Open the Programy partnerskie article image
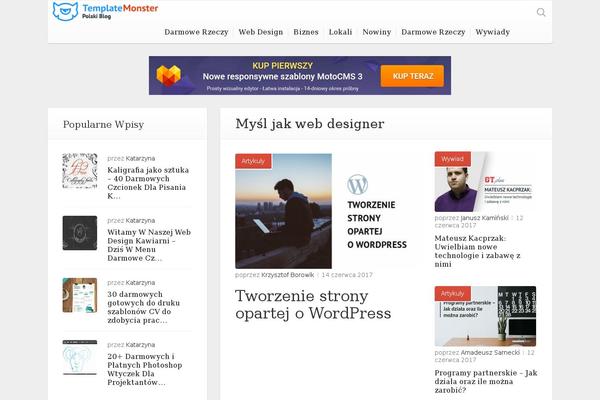This screenshot has height=400, width=600. tap(485, 316)
